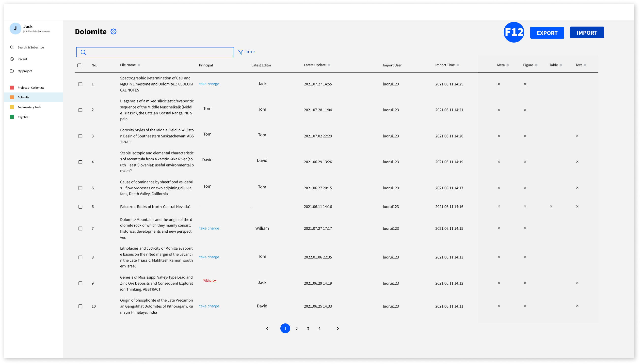This screenshot has width=640, height=364.
Task: Click the funnel FILTER icon
Action: coord(240,52)
